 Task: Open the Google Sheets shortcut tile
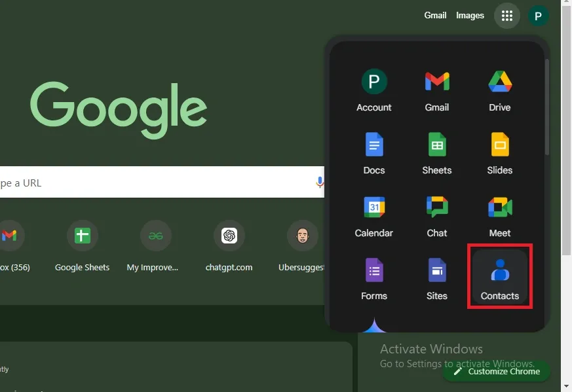pos(82,246)
